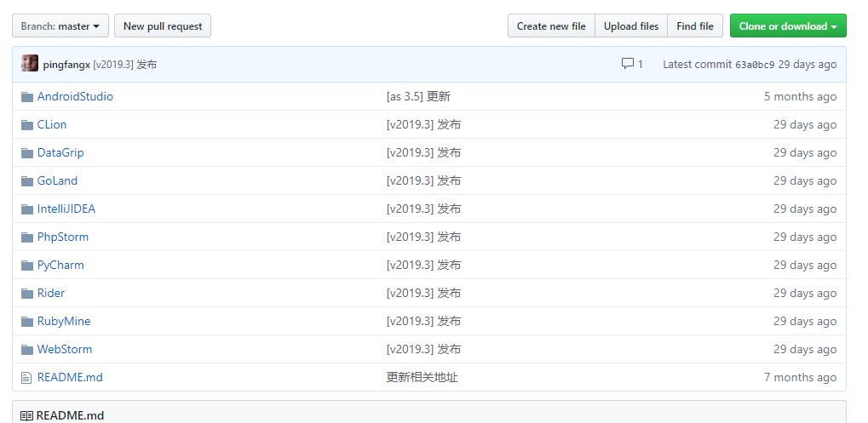Click the 29 days ago timestamp in CLion row
Image resolution: width=868 pixels, height=423 pixels.
[805, 125]
